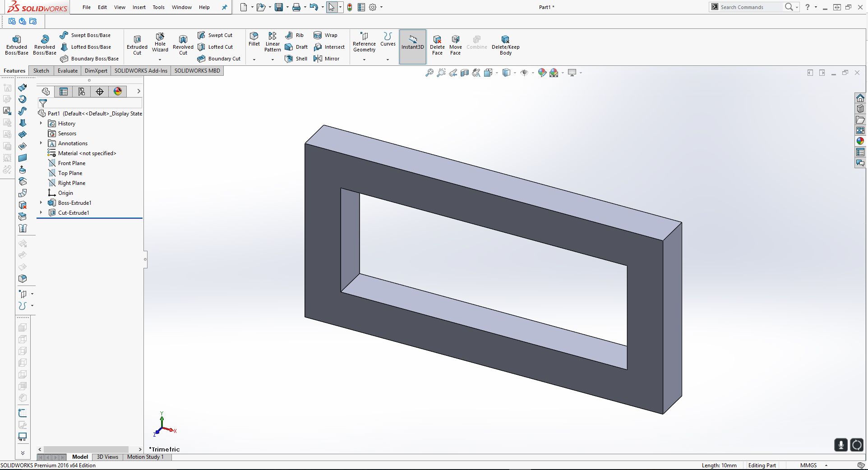Click the Linear Pattern tool
The height and width of the screenshot is (470, 868).
[x=272, y=42]
